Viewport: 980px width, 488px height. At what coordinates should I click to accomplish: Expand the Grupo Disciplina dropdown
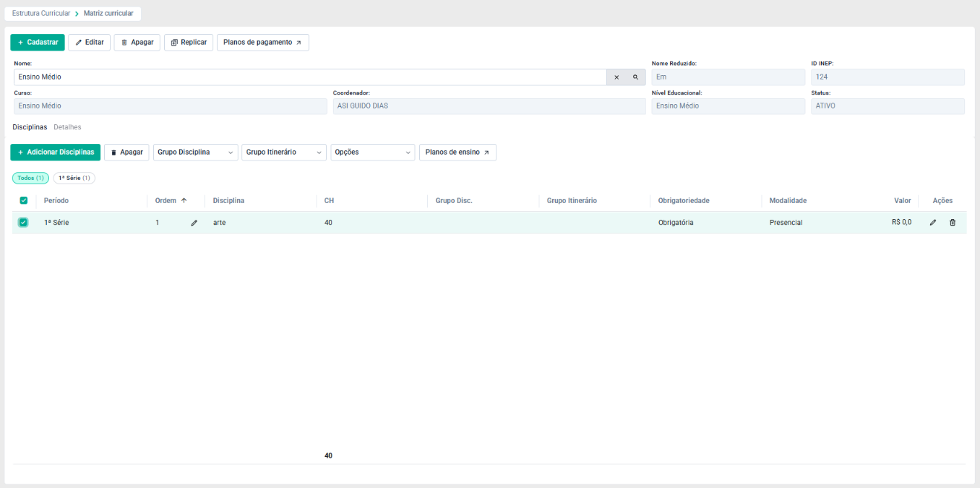click(x=196, y=153)
